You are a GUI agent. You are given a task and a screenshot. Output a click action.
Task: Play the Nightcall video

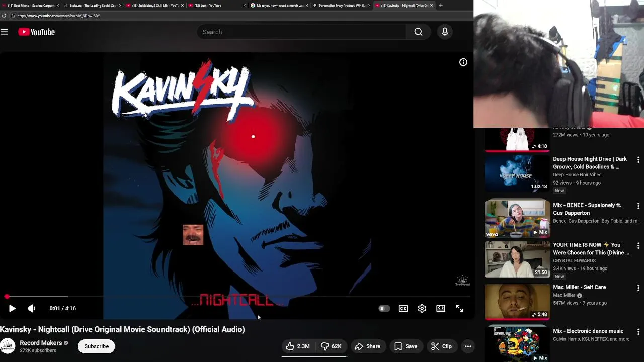click(12, 308)
